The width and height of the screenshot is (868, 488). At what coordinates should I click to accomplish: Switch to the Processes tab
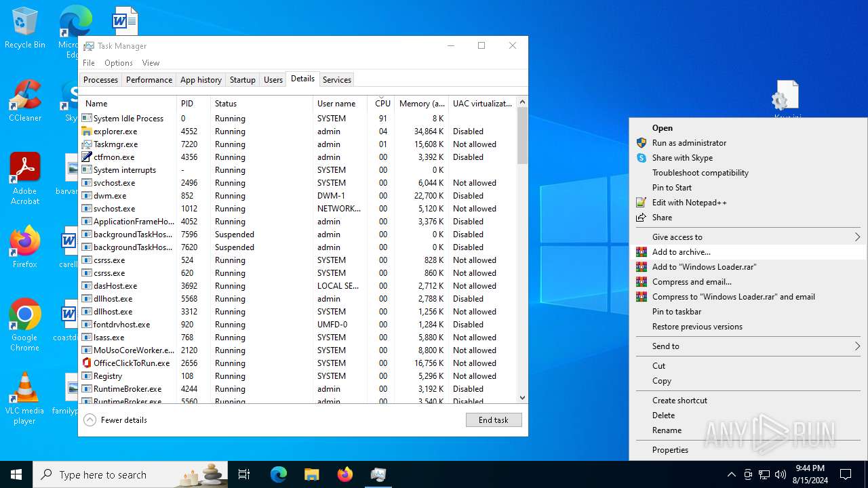tap(100, 80)
